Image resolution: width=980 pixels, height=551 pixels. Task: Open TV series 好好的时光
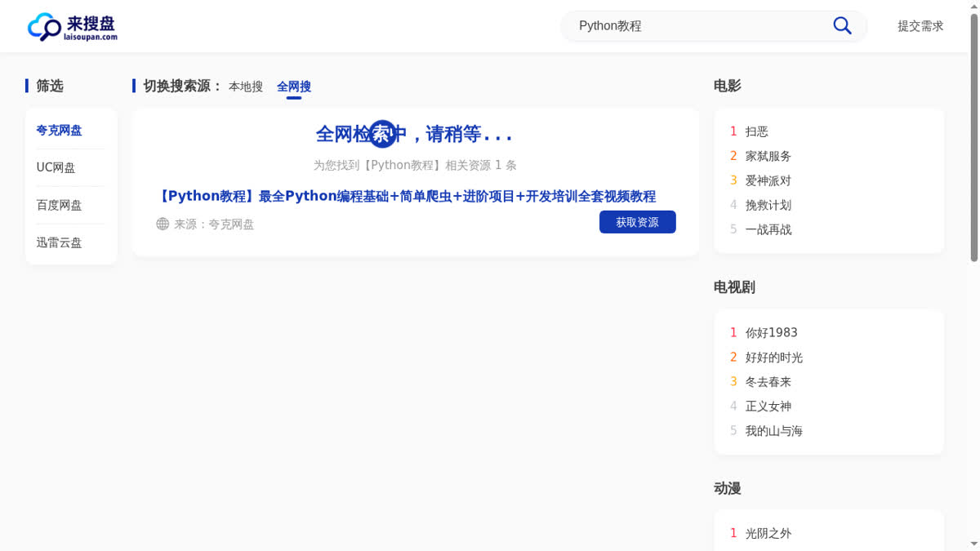coord(773,357)
